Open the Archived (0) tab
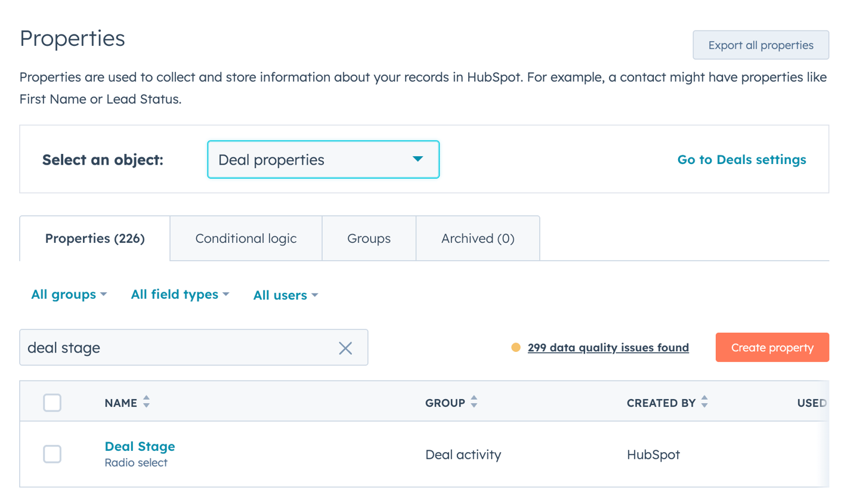Screen dimensions: 844x504 (x=477, y=238)
